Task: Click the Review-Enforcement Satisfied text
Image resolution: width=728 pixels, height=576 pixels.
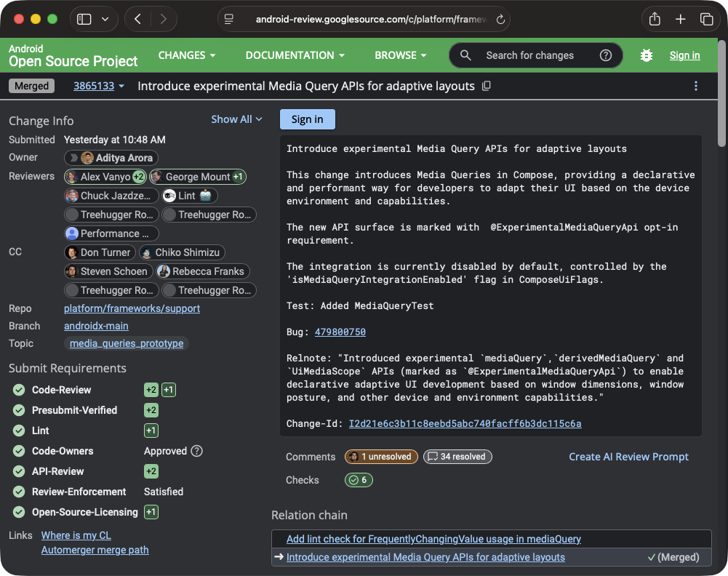Action: (164, 492)
